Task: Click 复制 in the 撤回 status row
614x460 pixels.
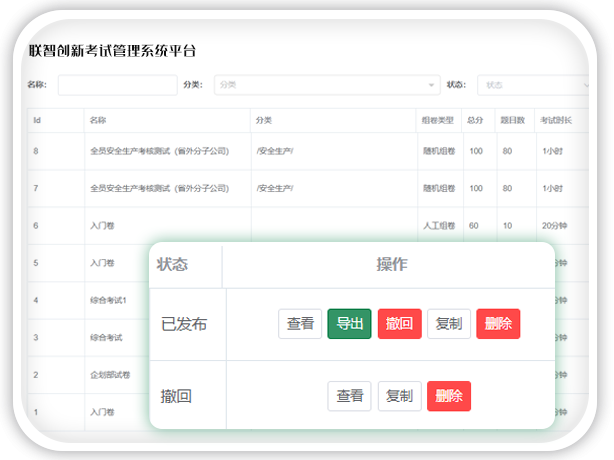Action: (399, 396)
